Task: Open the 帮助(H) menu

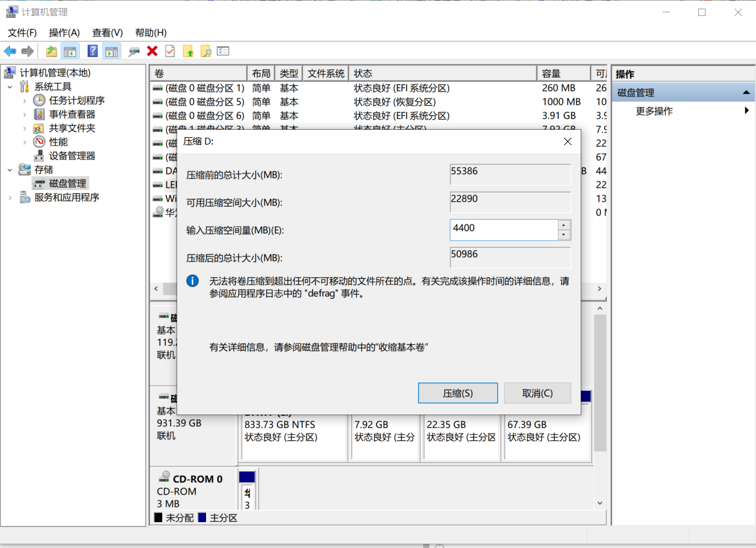Action: 151,33
